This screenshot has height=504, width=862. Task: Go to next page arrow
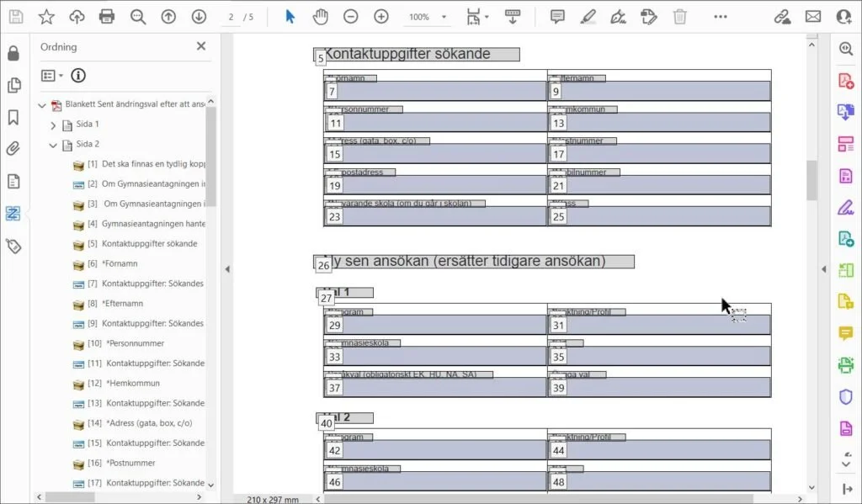(199, 17)
